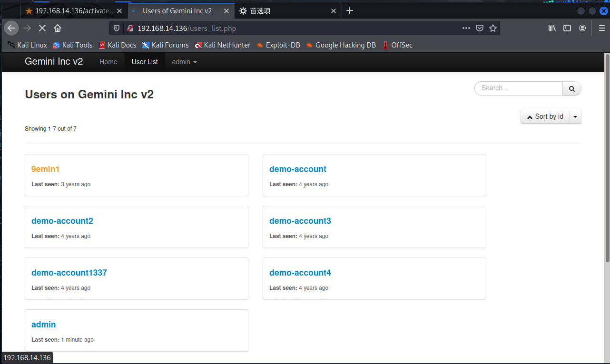Open the sort options caret dropdown

point(575,117)
